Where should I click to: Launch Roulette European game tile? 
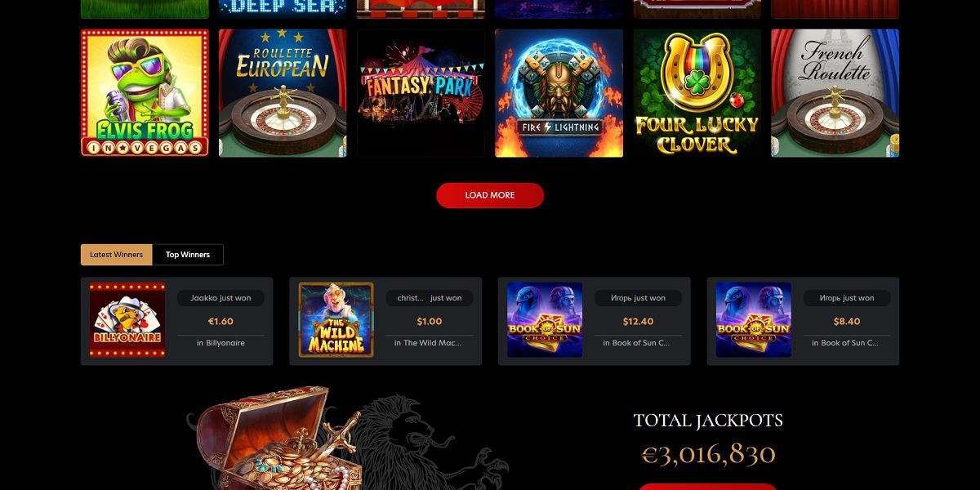pyautogui.click(x=283, y=93)
